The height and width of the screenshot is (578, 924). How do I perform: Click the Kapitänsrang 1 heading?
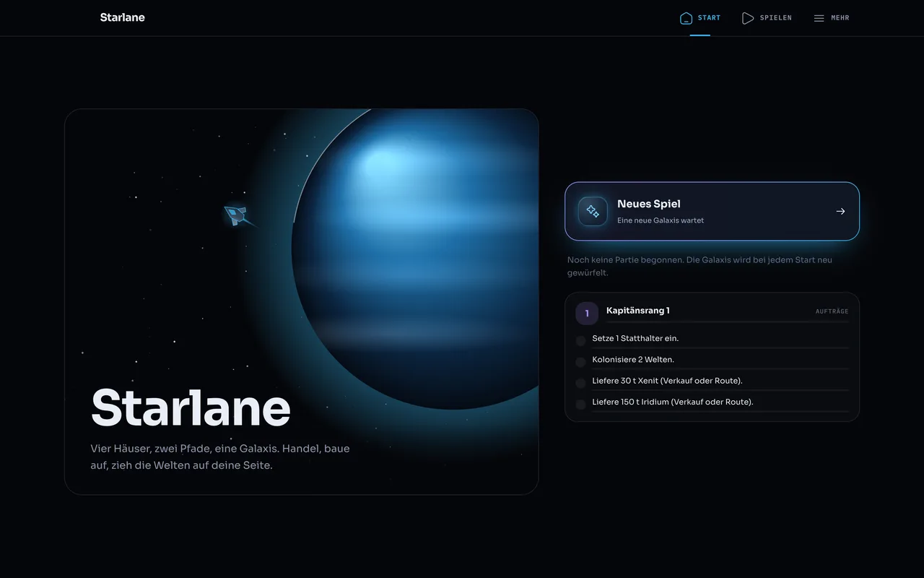638,311
